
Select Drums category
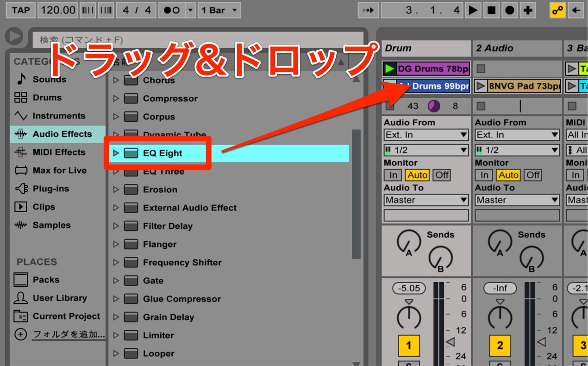point(47,98)
